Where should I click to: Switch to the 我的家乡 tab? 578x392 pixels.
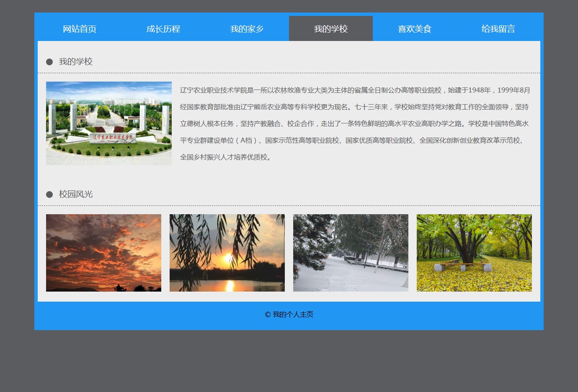coord(247,29)
